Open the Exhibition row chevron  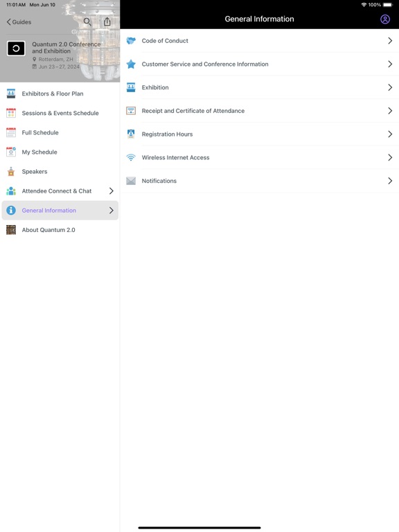coord(390,87)
